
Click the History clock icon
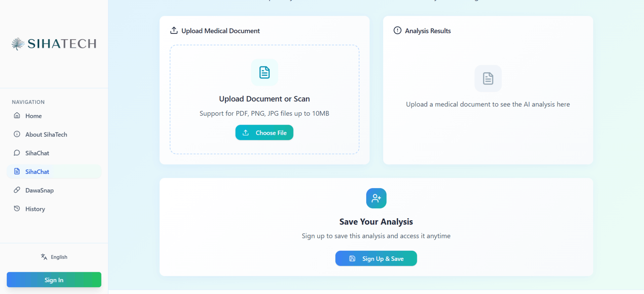point(17,209)
